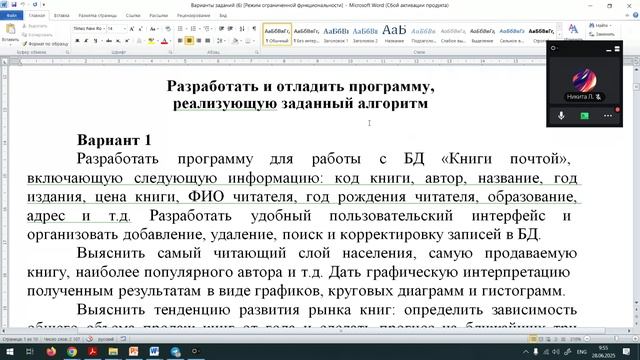Viewport: 640px width, 360px height.
Task: Click the multilevel list icon
Action: [207, 29]
